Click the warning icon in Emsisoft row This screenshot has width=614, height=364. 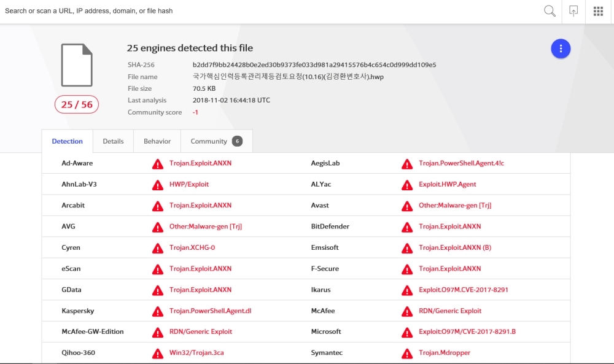[x=407, y=248]
